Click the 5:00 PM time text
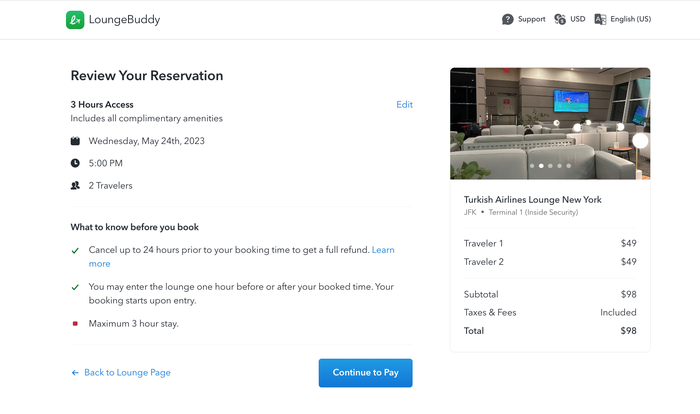The height and width of the screenshot is (414, 700). click(105, 163)
